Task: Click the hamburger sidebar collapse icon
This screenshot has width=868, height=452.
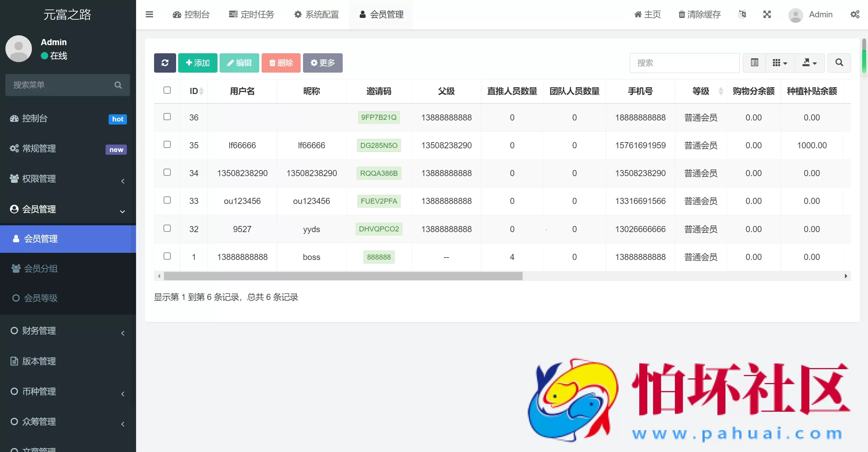Action: click(x=149, y=14)
